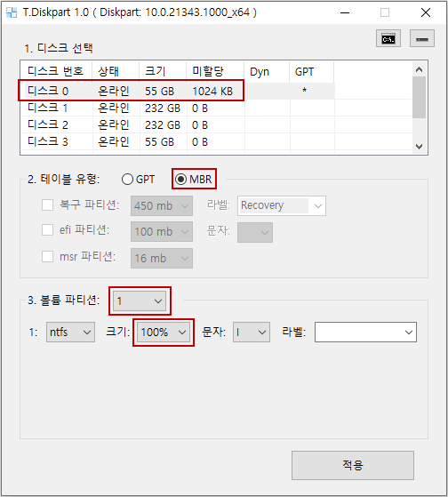448x497 pixels.
Task: Toggle the msr 파티션 checkbox
Action: pos(47,256)
